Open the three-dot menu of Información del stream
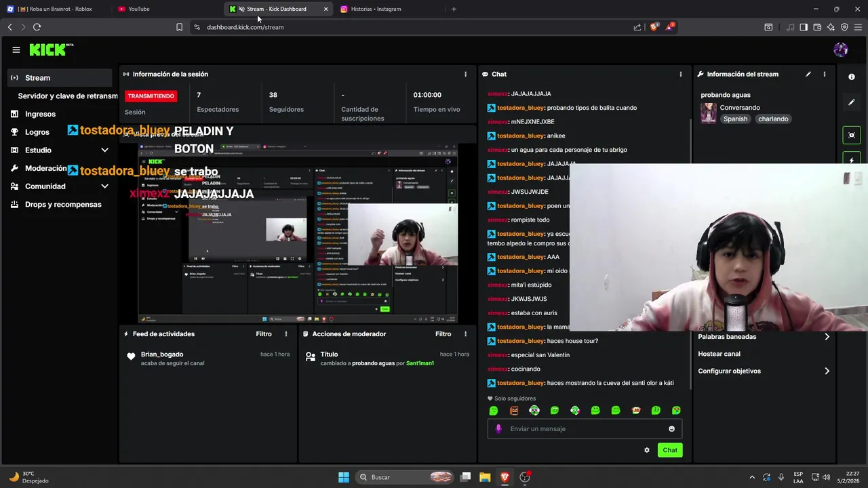 click(x=825, y=74)
